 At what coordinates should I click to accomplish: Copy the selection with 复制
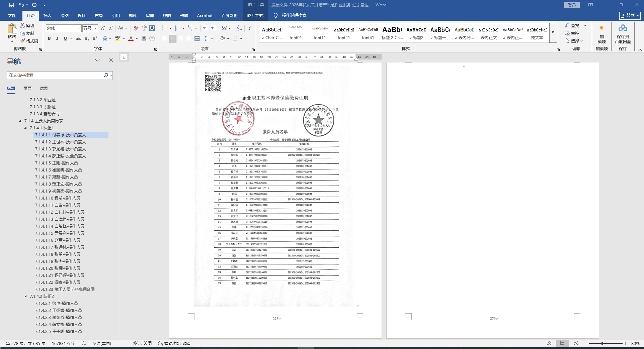point(27,33)
